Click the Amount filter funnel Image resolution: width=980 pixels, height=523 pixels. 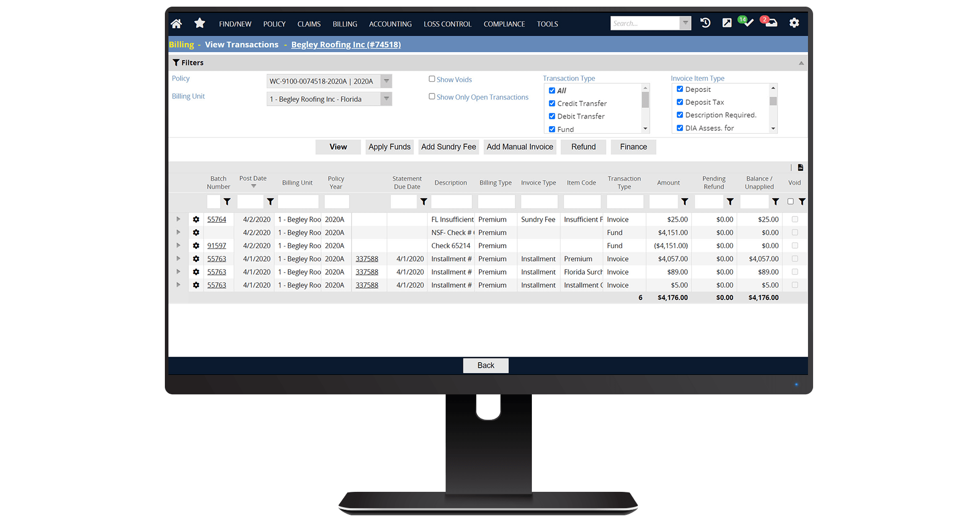(685, 202)
